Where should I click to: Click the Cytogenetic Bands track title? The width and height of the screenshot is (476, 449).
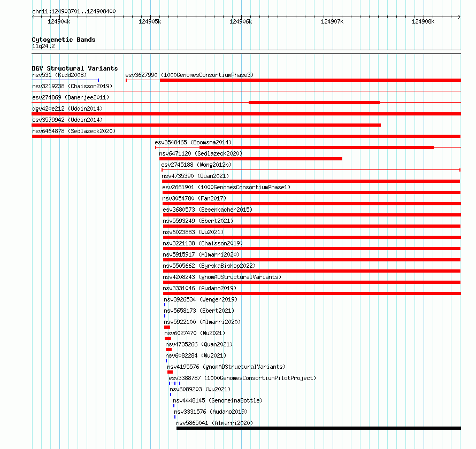pyautogui.click(x=64, y=40)
